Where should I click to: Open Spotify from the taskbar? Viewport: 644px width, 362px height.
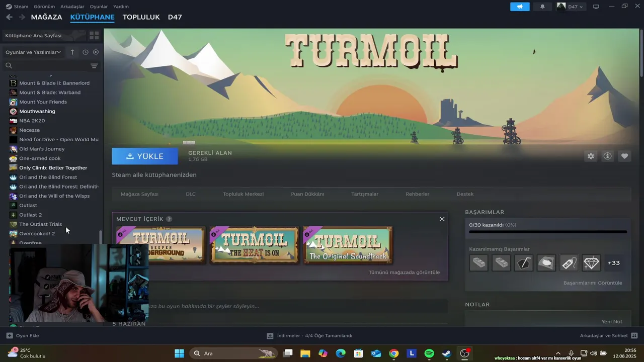[x=429, y=353]
